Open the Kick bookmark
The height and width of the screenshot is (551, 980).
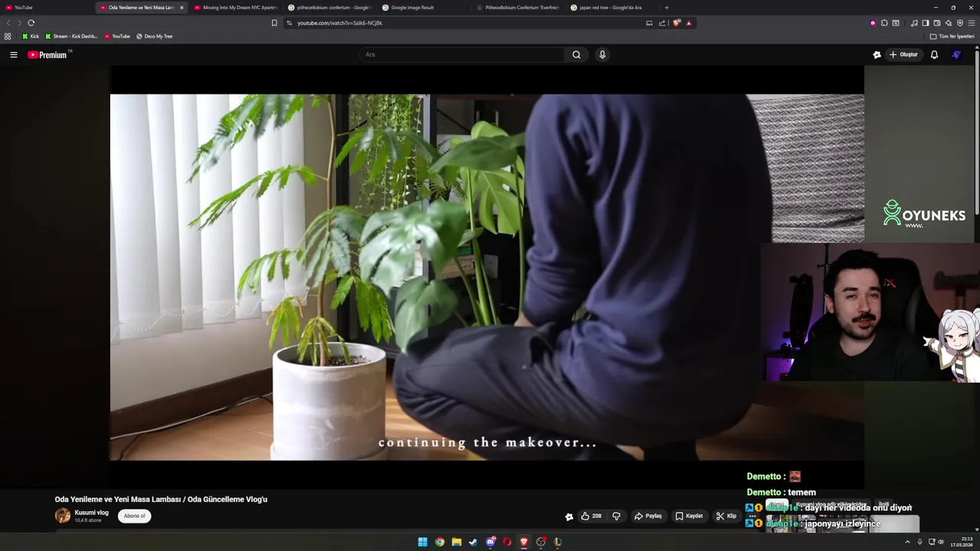[x=31, y=36]
